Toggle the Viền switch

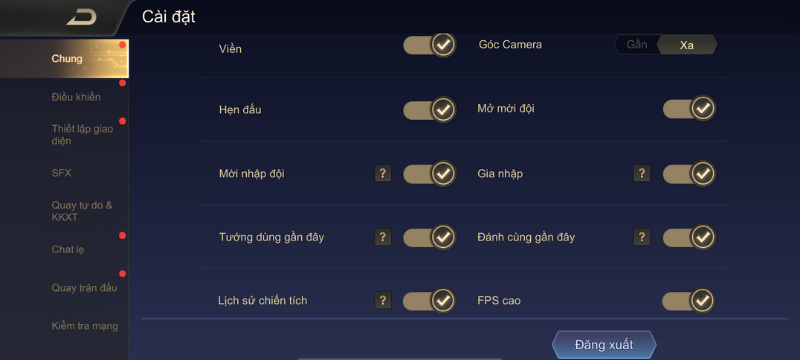tap(429, 45)
